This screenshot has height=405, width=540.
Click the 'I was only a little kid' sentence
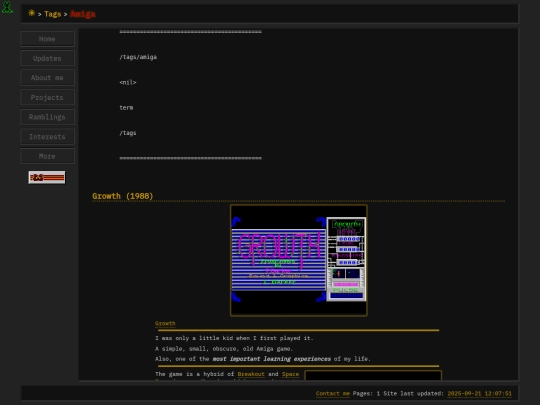coord(234,338)
